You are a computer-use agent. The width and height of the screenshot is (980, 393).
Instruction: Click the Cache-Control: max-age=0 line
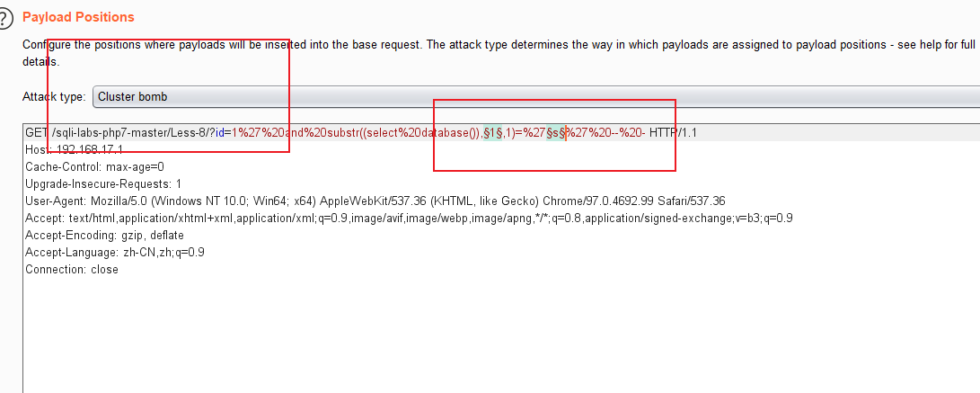(94, 167)
